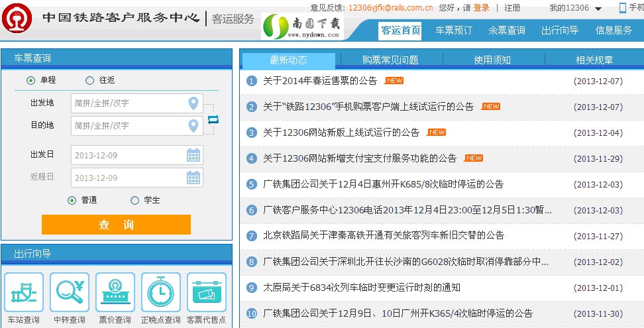Click the 出发地 departure input field
644x328 pixels.
tap(129, 103)
